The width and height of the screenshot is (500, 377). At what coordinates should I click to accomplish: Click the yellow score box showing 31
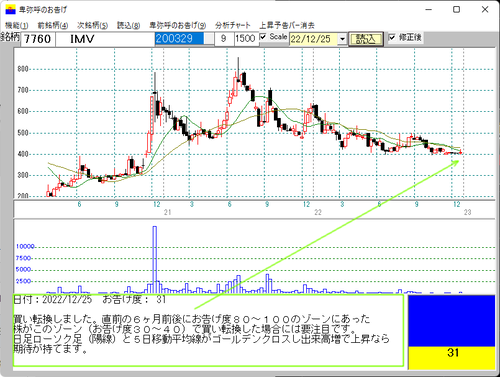[x=452, y=358]
